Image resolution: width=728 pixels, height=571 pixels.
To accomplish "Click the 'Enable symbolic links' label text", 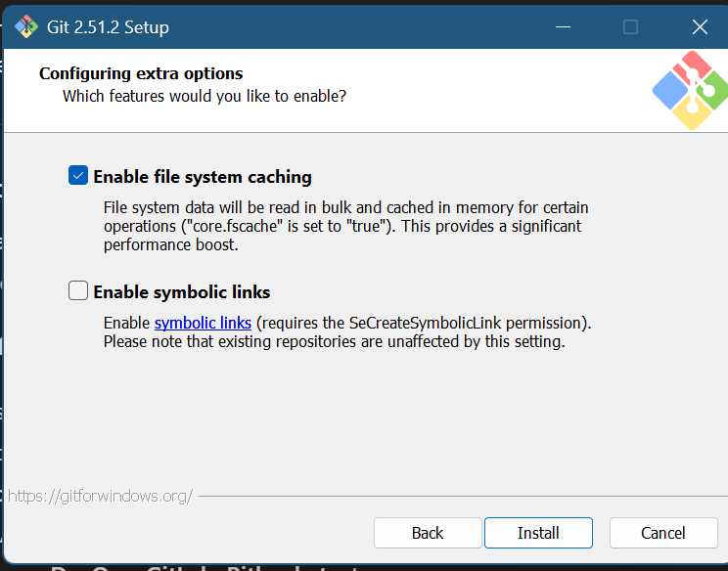I will [181, 292].
